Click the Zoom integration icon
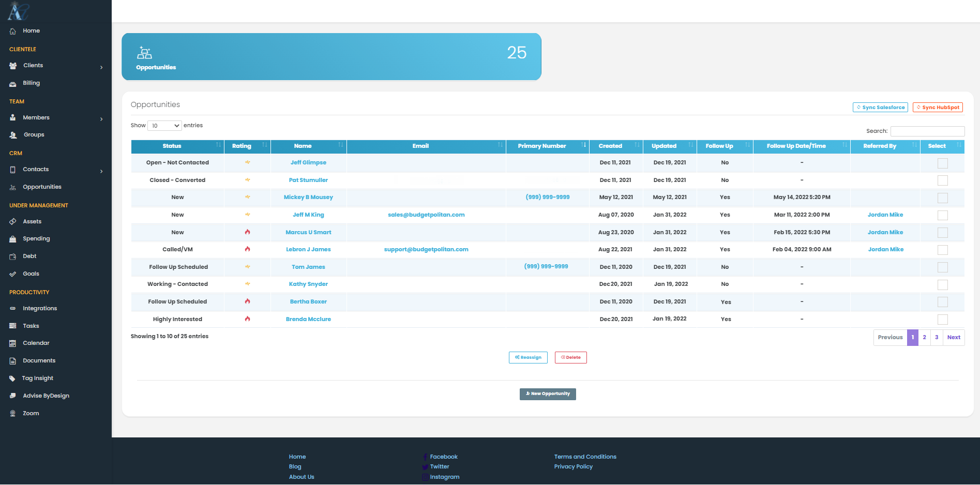 pyautogui.click(x=12, y=413)
